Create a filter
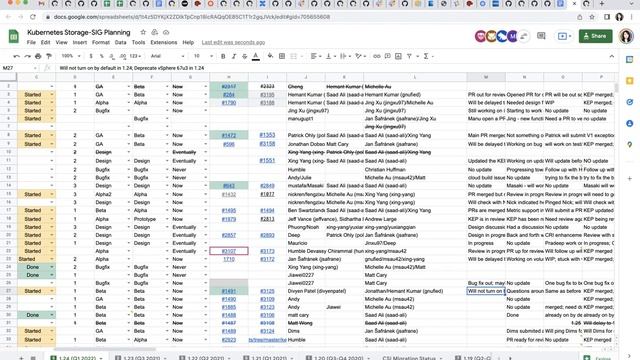640x360 pixels. [x=409, y=56]
